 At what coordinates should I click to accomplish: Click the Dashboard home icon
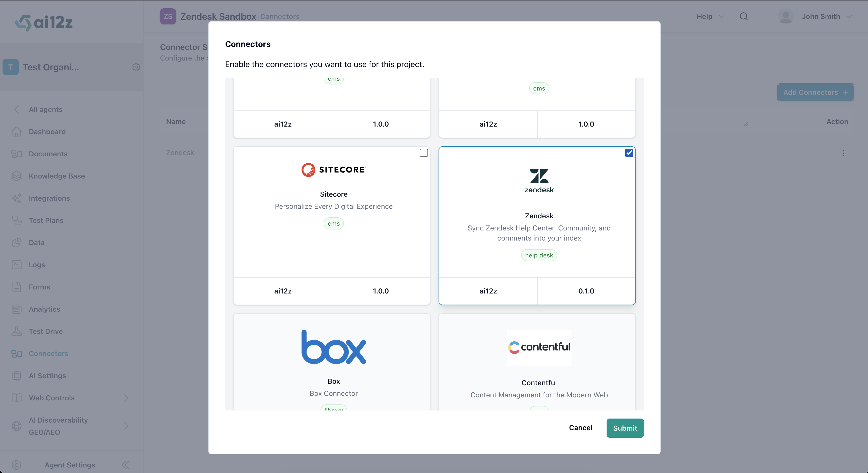16,132
